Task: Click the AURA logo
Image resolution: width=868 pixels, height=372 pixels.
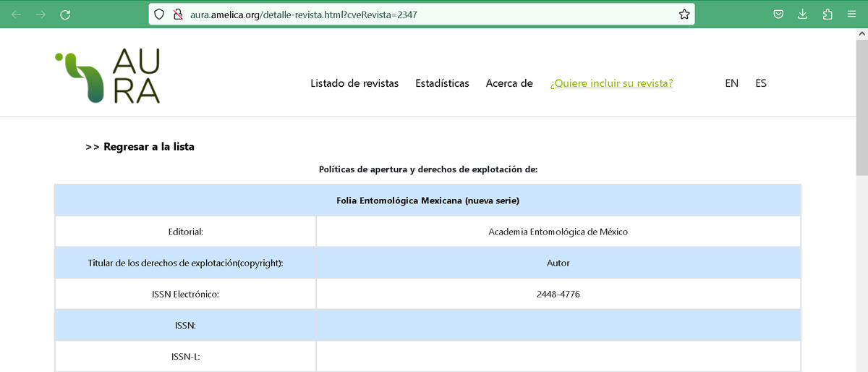Action: [x=108, y=76]
